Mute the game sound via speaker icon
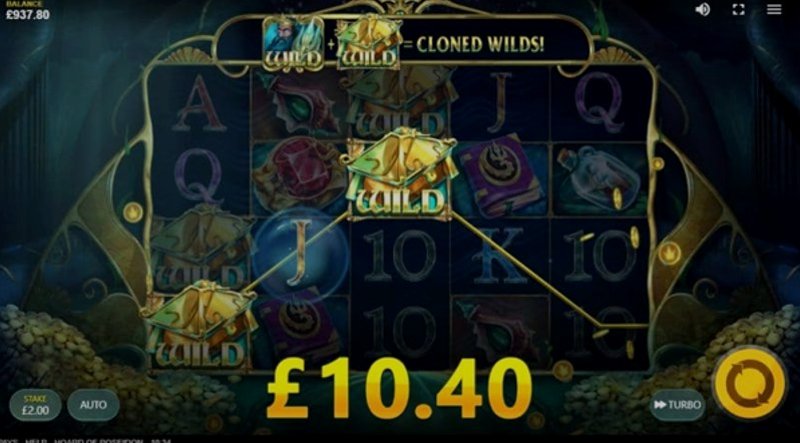 [x=703, y=9]
